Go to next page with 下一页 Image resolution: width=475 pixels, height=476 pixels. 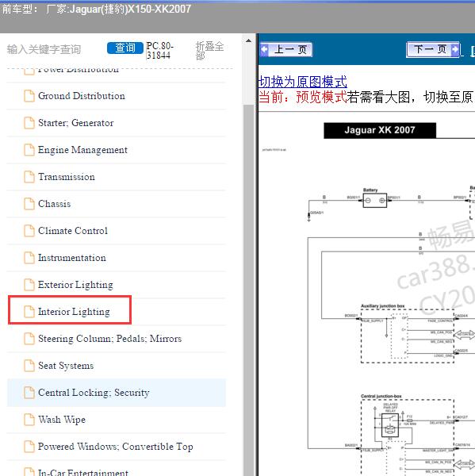tap(433, 49)
